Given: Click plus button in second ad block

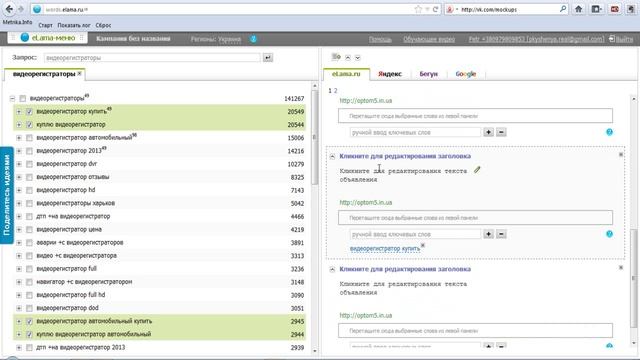Looking at the screenshot, I should pos(488,234).
